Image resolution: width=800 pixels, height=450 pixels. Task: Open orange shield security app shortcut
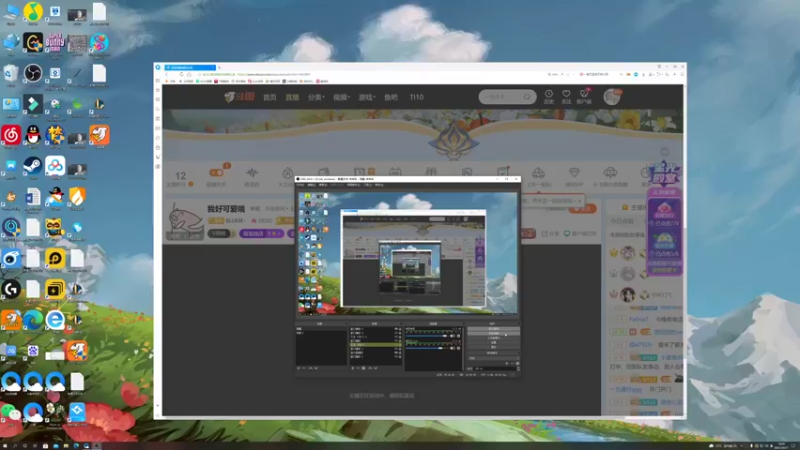(77, 197)
